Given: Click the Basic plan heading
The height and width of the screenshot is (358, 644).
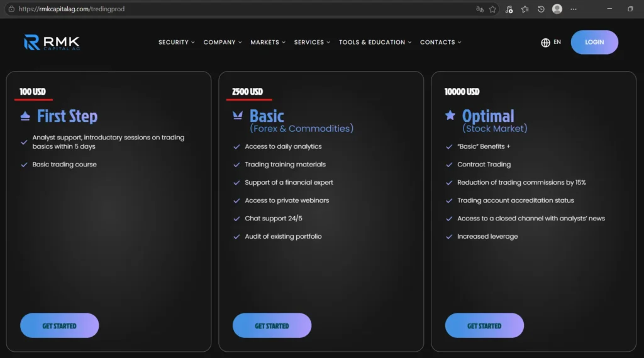Looking at the screenshot, I should 267,116.
